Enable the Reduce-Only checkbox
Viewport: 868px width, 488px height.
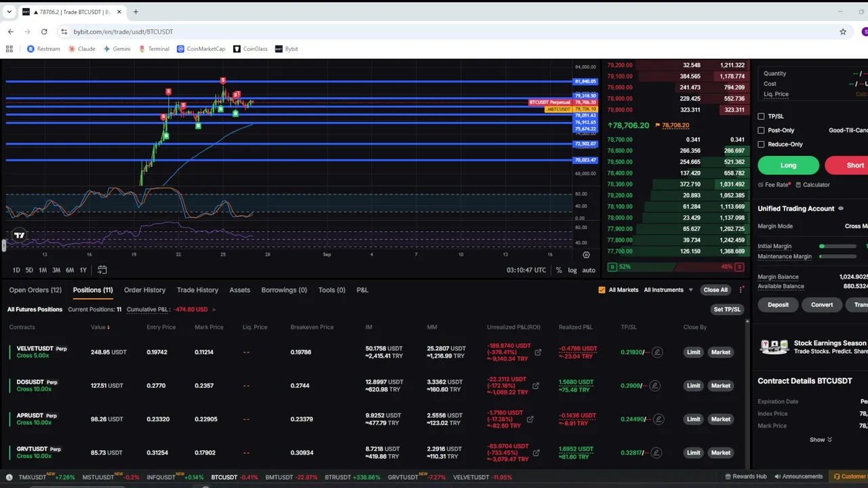click(x=761, y=144)
